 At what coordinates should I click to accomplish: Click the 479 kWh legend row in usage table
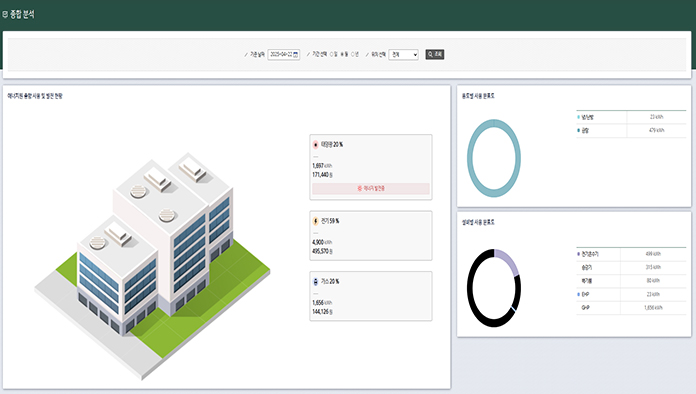click(631, 130)
